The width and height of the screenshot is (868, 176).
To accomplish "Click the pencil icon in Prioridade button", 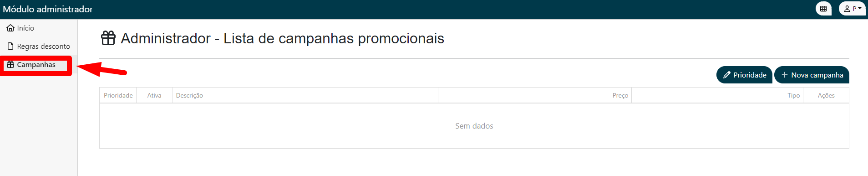I will 727,75.
